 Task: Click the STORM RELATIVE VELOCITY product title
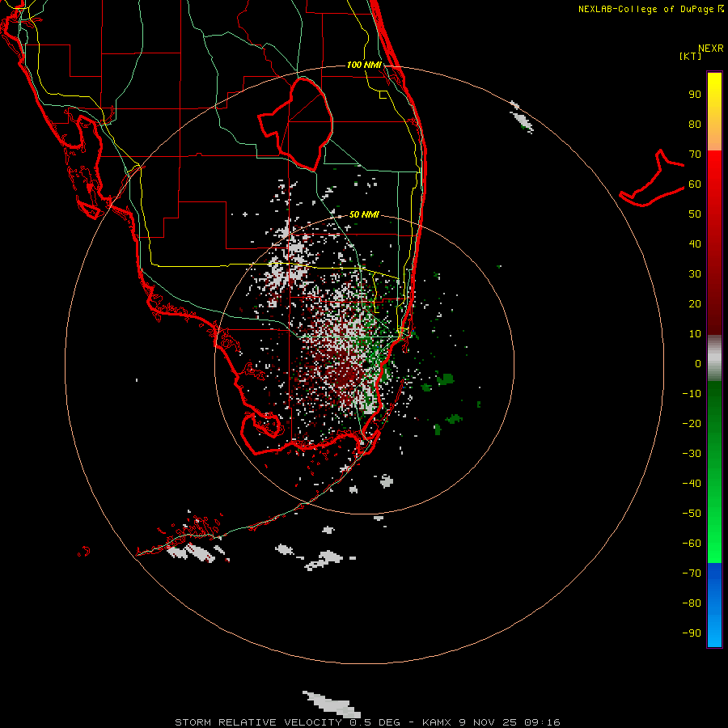pyautogui.click(x=258, y=722)
